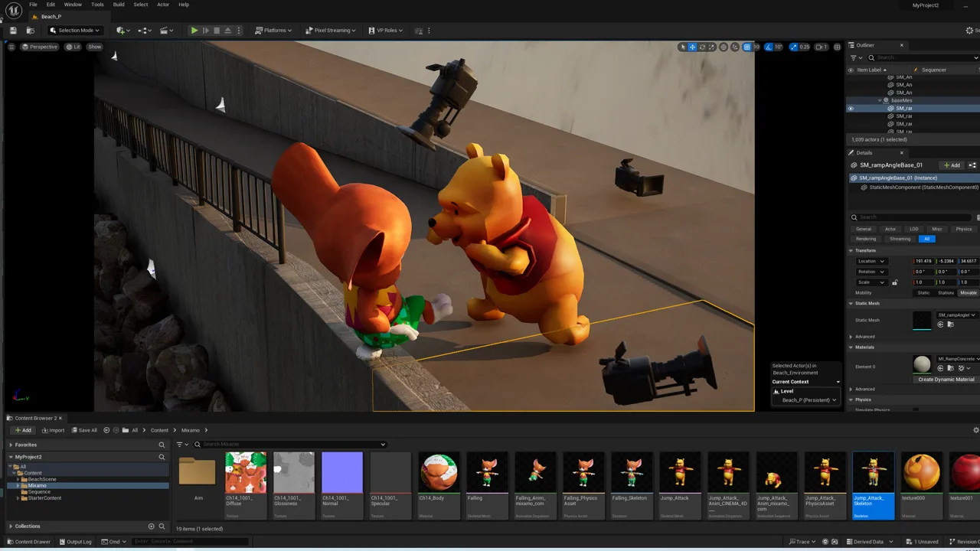The width and height of the screenshot is (980, 551).
Task: Expand the Platforms dropdown
Action: [x=273, y=31]
